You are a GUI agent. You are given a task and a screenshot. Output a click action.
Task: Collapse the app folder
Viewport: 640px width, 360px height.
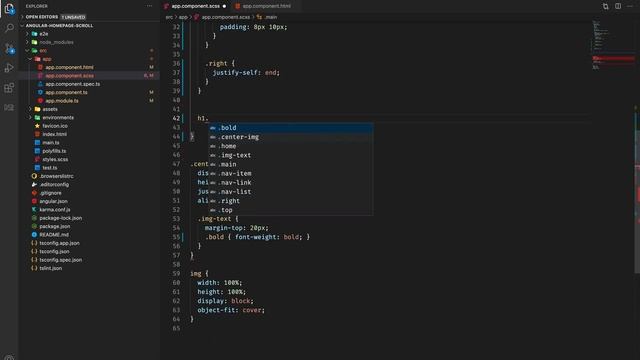[47, 59]
